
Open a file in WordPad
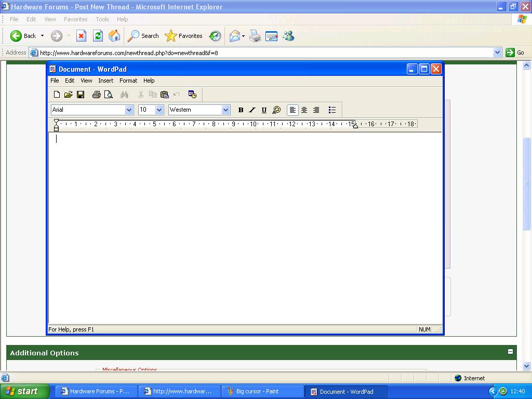pos(69,95)
